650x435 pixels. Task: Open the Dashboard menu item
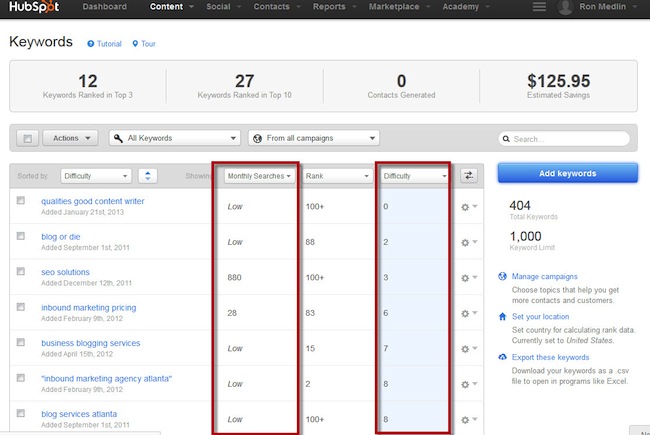104,7
